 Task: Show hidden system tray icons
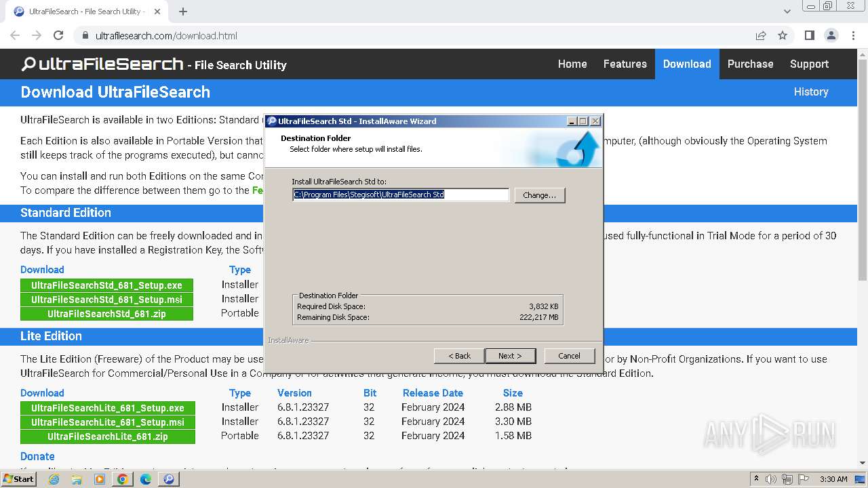tap(756, 479)
